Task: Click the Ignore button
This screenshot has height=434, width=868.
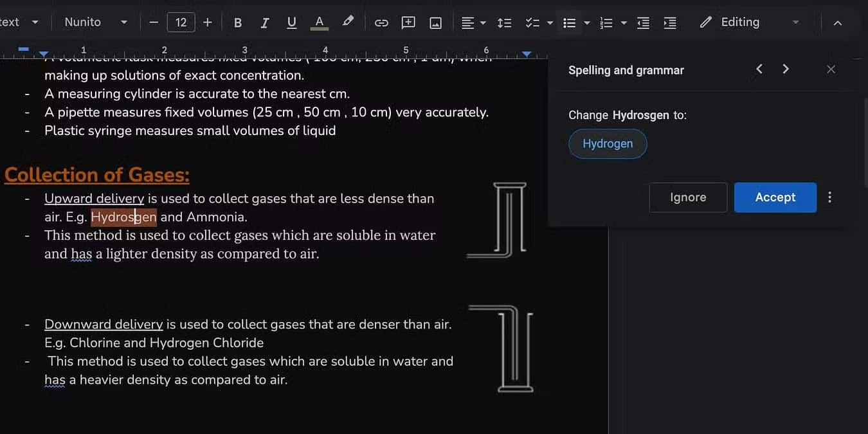Action: (x=688, y=197)
